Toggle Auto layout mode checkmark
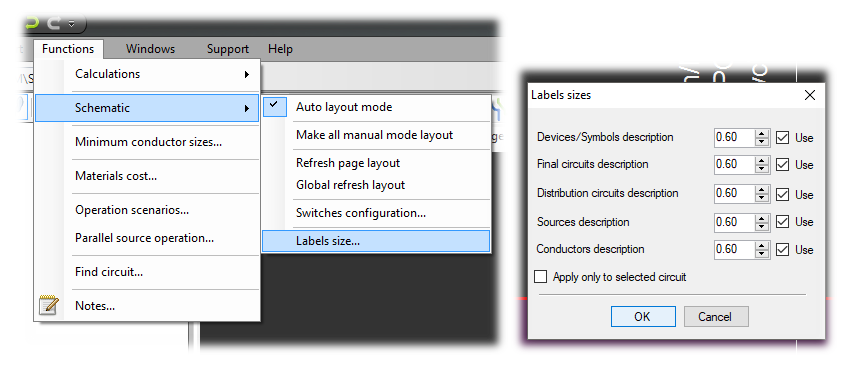The height and width of the screenshot is (373, 861). tap(275, 107)
